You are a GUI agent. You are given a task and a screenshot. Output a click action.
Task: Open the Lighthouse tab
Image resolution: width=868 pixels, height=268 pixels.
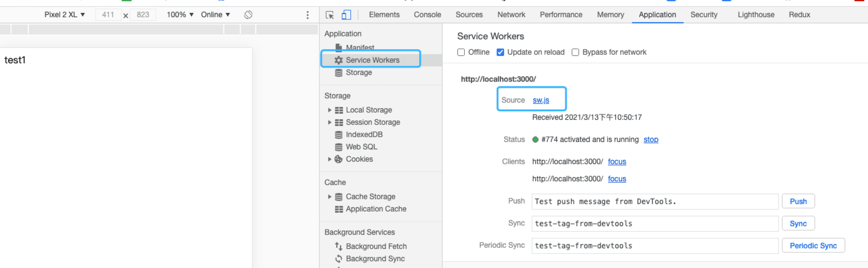point(756,15)
